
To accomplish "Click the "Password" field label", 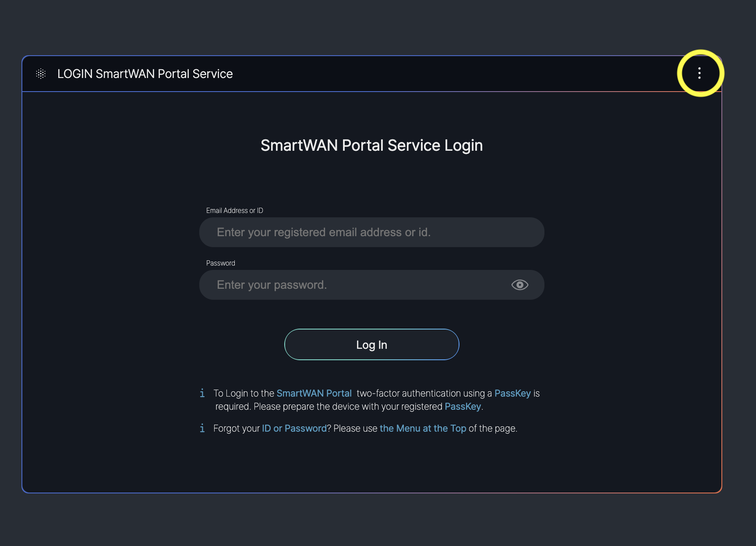I will click(x=221, y=263).
